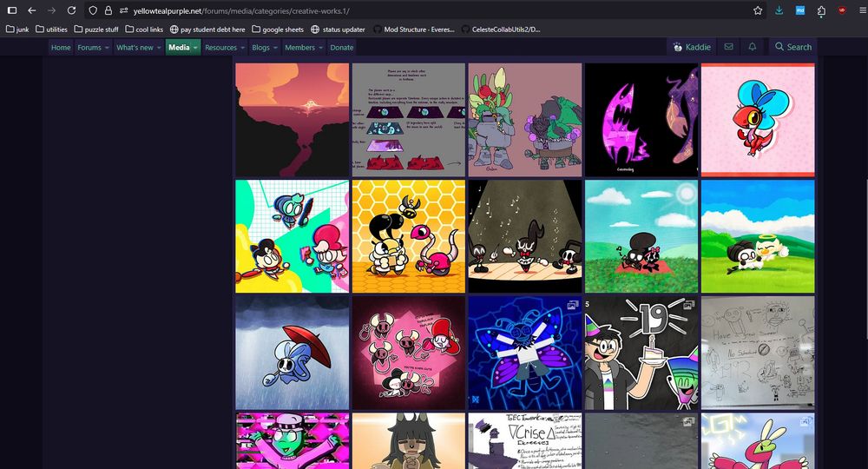Open the Blogs nav tab
The height and width of the screenshot is (469, 868).
(x=260, y=48)
